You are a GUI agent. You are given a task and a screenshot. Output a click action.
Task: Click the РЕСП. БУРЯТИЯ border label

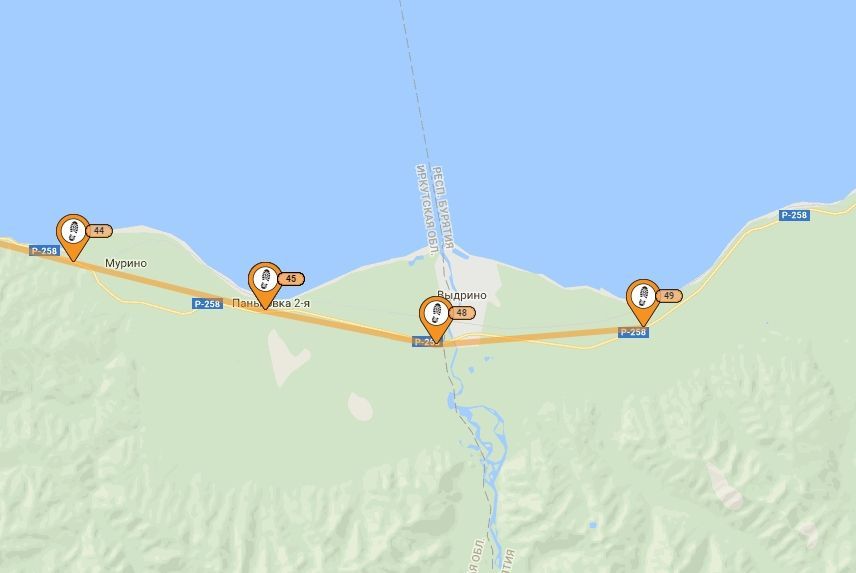tap(442, 207)
